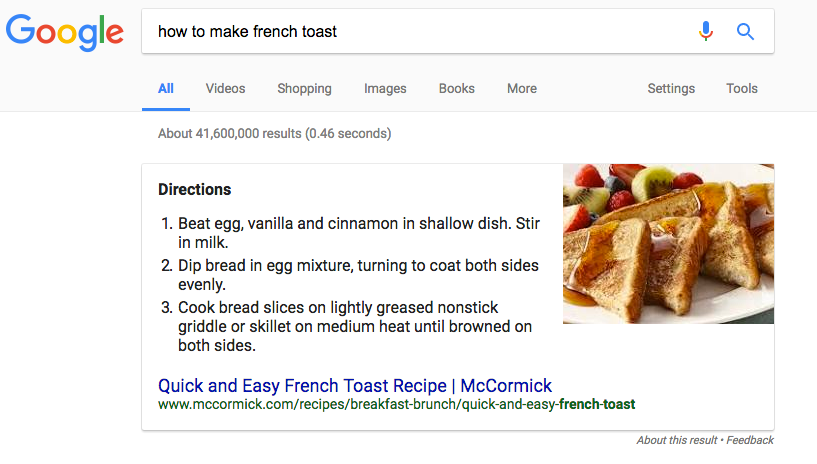Open the Shopping tab
817x464 pixels.
pos(304,88)
